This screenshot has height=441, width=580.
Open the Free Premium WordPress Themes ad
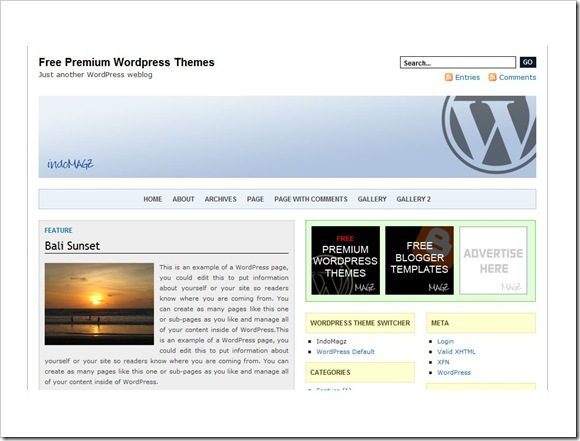(x=345, y=260)
